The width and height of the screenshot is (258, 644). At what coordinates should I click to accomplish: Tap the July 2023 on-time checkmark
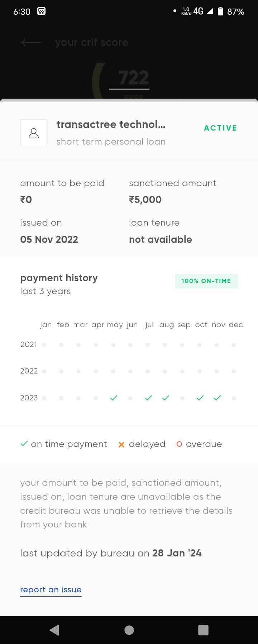[x=148, y=398]
